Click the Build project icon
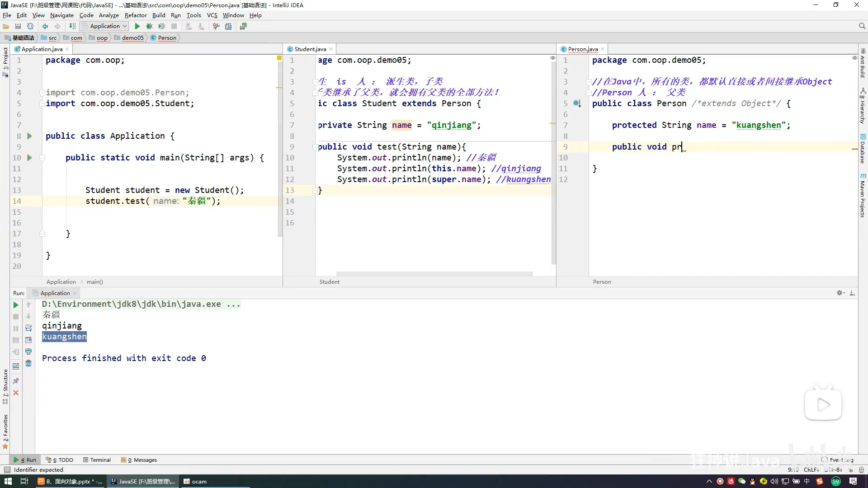The height and width of the screenshot is (488, 868). click(72, 26)
